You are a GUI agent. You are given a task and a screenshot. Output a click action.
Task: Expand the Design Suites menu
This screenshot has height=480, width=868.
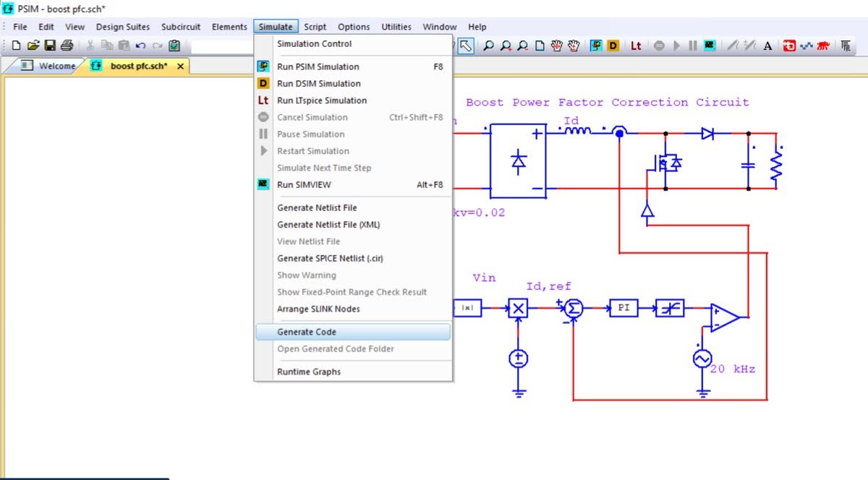point(123,27)
